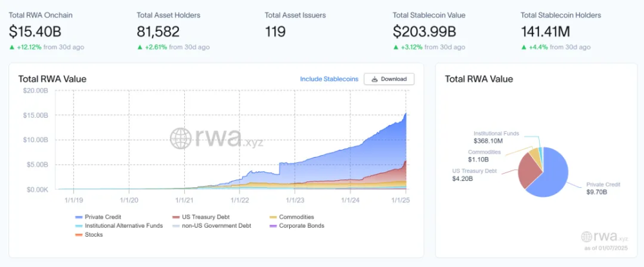This screenshot has width=644, height=267.
Task: Click the Total RWA Onchain $15.40B stat
Action: coord(35,32)
